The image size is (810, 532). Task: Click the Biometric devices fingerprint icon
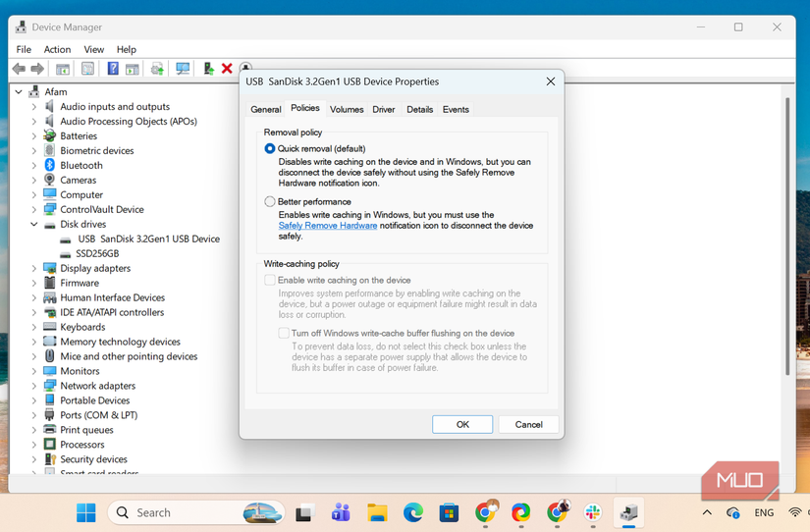pos(50,150)
